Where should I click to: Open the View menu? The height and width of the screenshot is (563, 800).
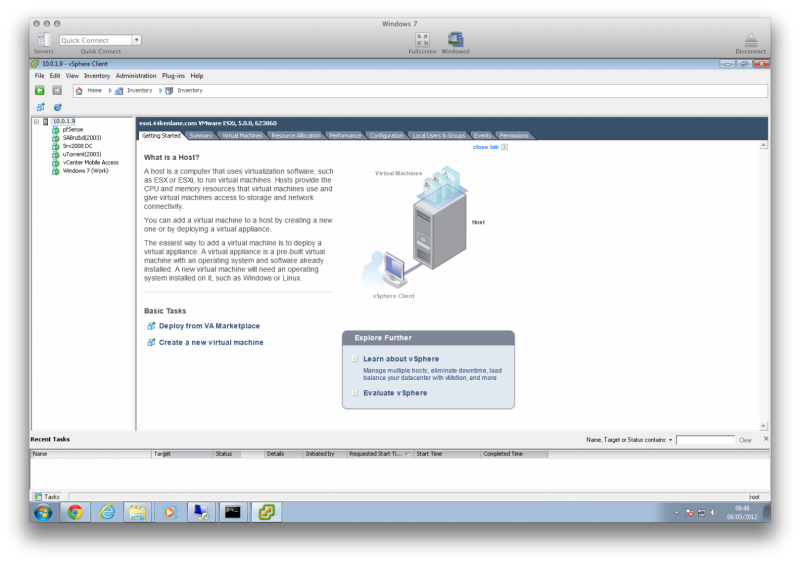pyautogui.click(x=72, y=76)
